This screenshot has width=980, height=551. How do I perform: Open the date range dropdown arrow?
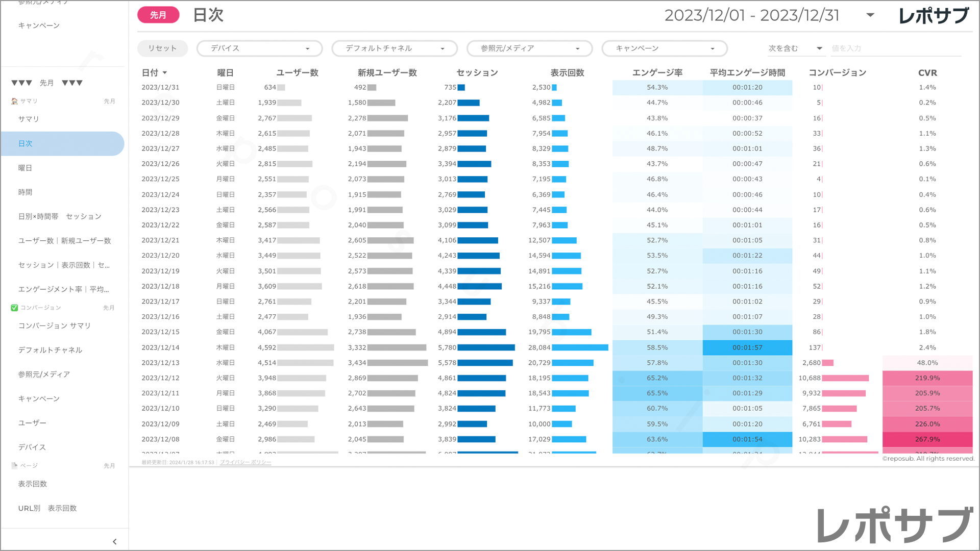coord(870,15)
